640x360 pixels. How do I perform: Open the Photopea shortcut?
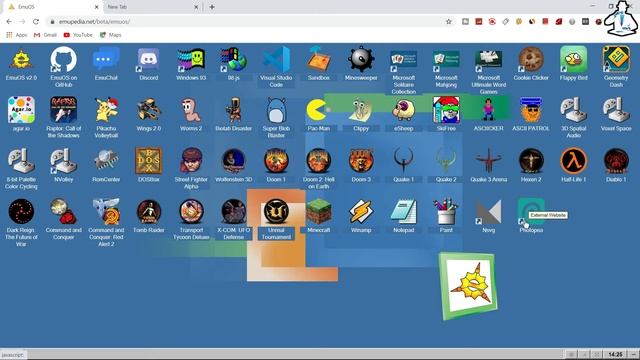(x=531, y=211)
